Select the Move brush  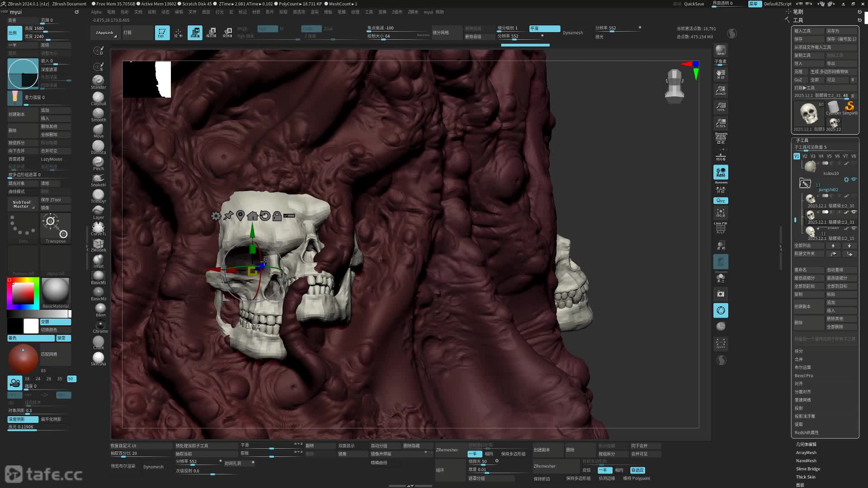[98, 130]
